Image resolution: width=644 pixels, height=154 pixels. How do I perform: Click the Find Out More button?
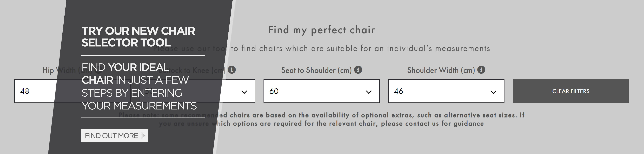click(x=115, y=136)
